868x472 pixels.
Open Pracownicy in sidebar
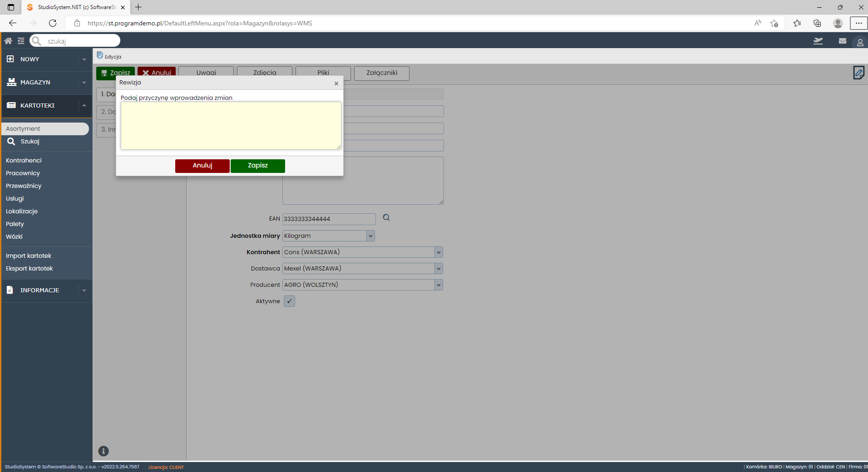tap(23, 173)
